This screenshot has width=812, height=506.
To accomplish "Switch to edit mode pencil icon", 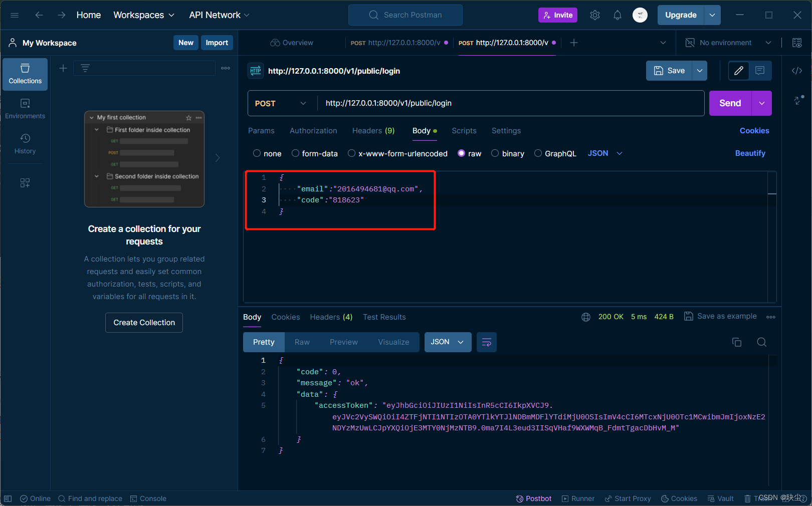I will point(739,71).
